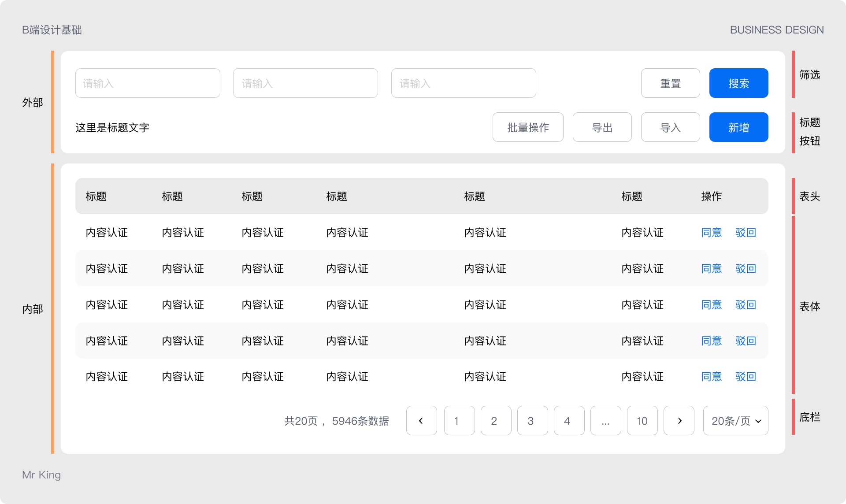Click the chevron arrow on the page size selector
This screenshot has width=846, height=504.
(758, 420)
